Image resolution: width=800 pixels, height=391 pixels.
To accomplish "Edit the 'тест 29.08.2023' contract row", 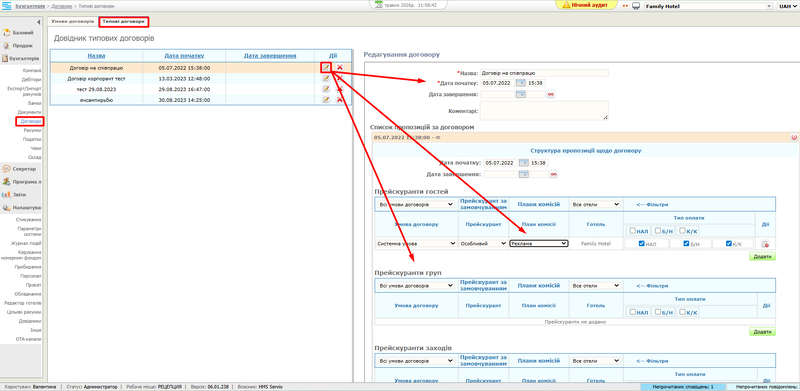I will [326, 89].
